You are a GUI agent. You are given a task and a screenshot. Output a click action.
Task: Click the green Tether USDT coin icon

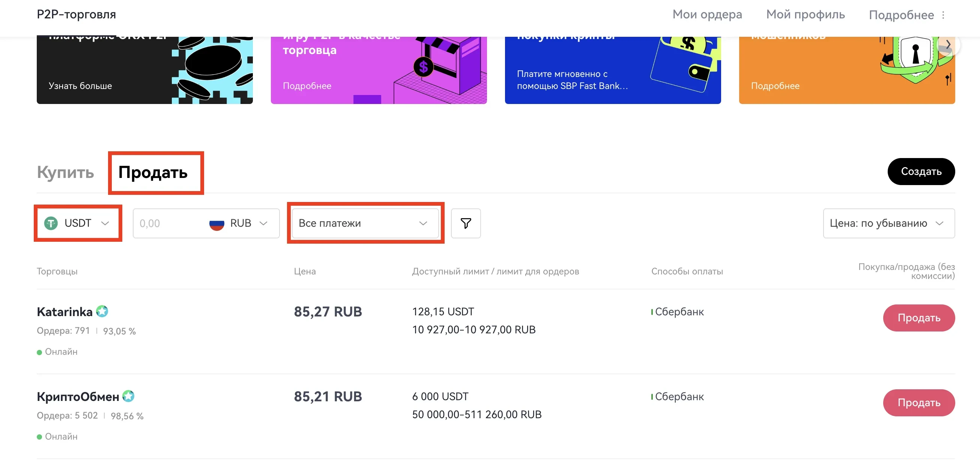pyautogui.click(x=52, y=223)
